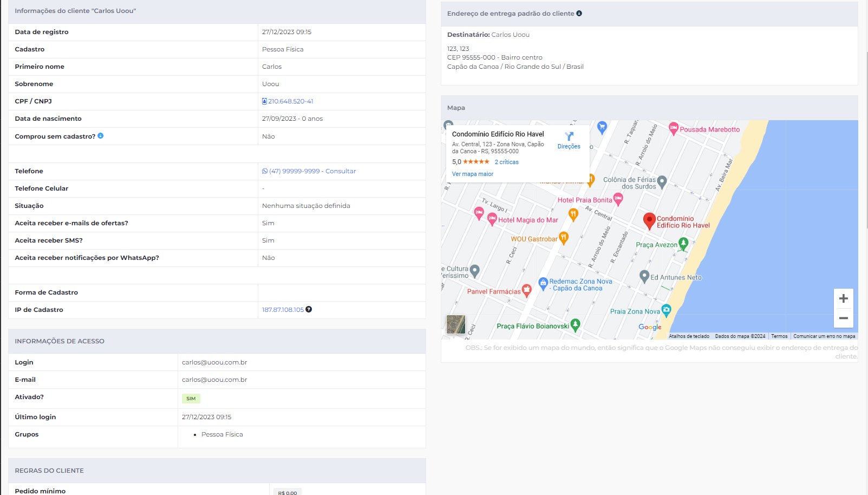The width and height of the screenshot is (868, 495).
Task: Open CPF link 210.648.520-41
Action: click(291, 101)
